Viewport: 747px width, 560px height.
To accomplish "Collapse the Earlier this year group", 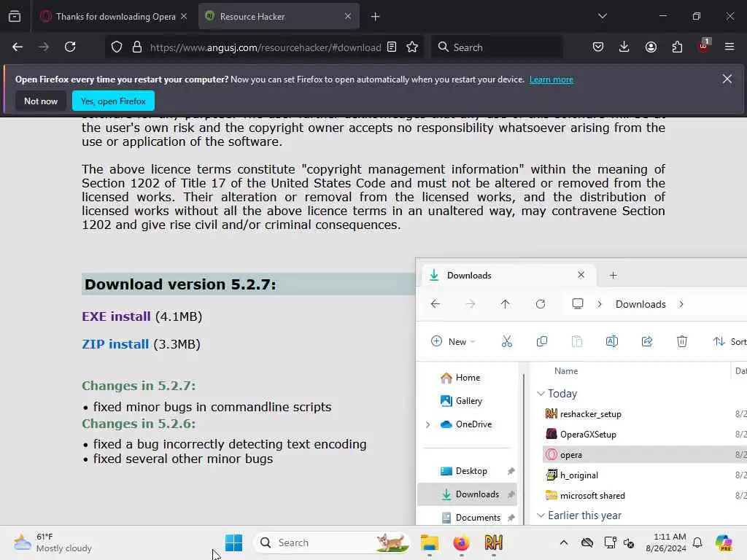I will [541, 516].
